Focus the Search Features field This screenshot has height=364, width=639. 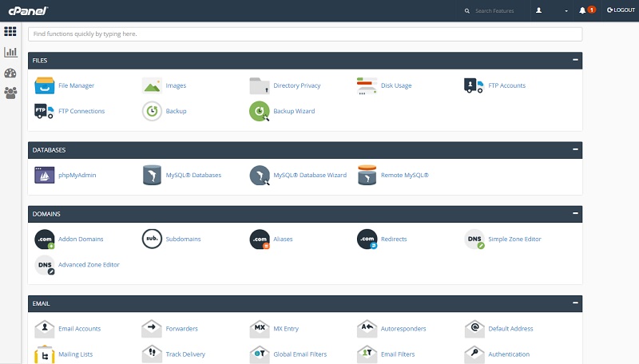click(x=494, y=11)
